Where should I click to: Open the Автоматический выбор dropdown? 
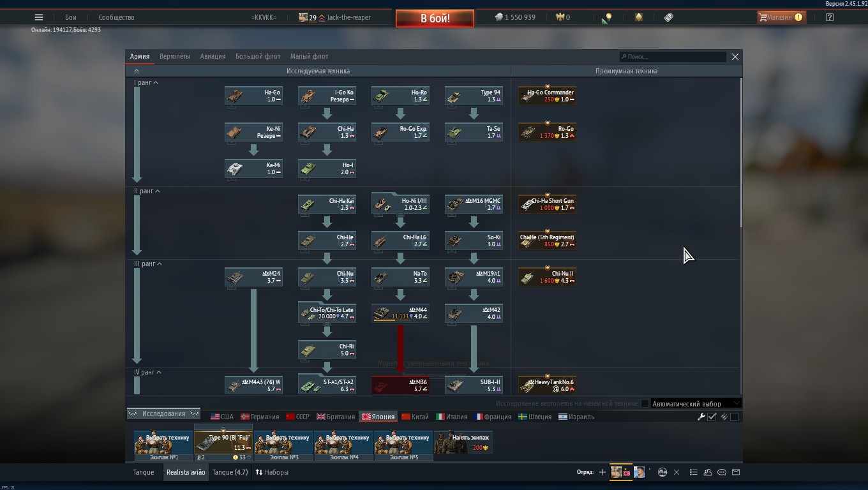(x=695, y=403)
